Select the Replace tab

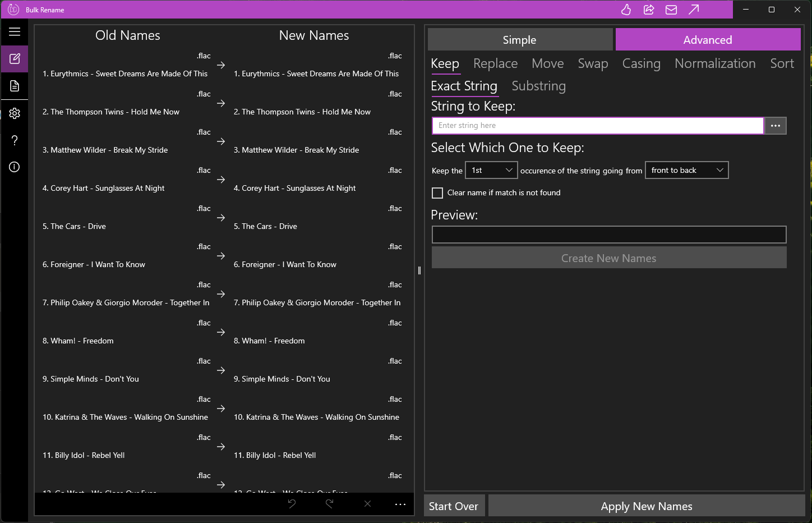click(x=496, y=64)
